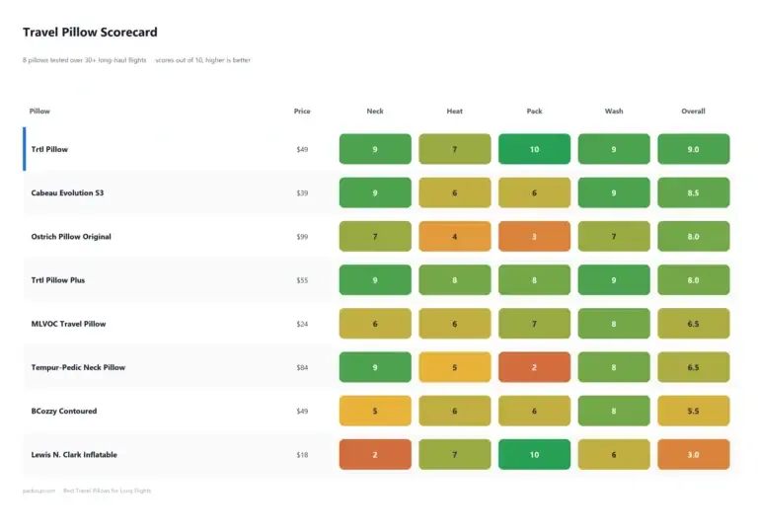Click the Overall column header
This screenshot has height=532, width=758.
(693, 112)
